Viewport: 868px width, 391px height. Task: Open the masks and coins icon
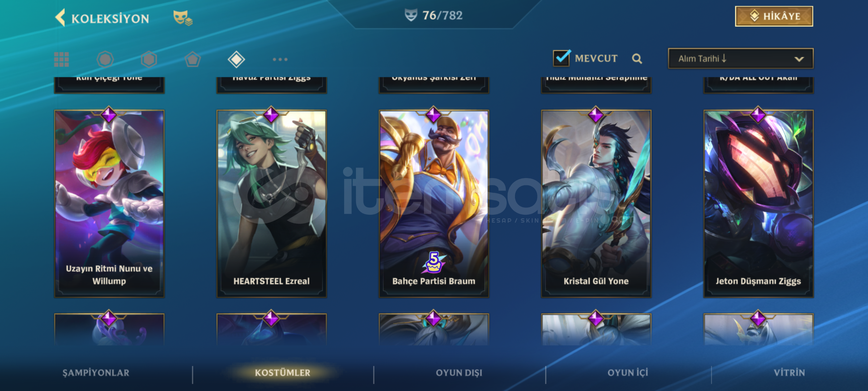pos(183,18)
